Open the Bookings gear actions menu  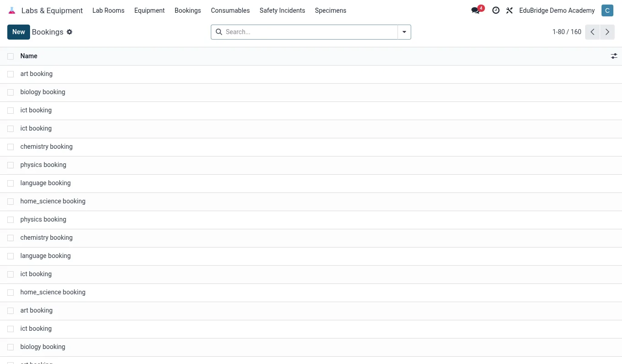tap(70, 32)
